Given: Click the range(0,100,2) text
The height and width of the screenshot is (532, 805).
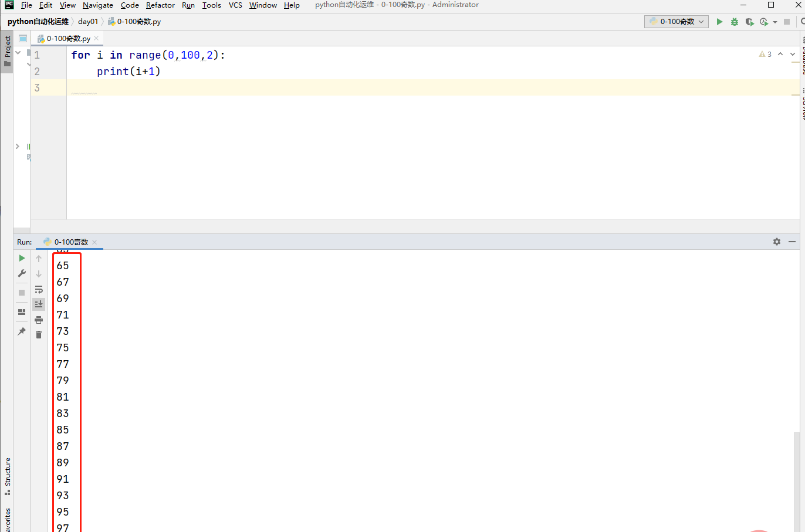Looking at the screenshot, I should pos(174,55).
